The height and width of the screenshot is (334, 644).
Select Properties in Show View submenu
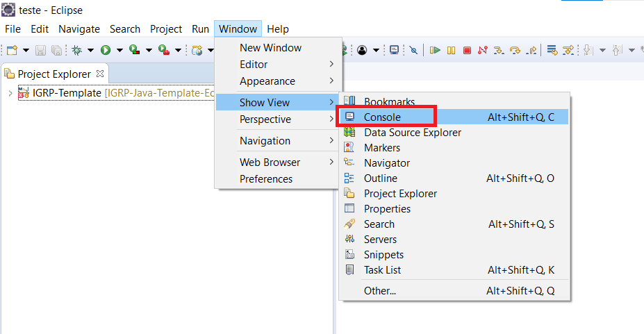pyautogui.click(x=454, y=209)
